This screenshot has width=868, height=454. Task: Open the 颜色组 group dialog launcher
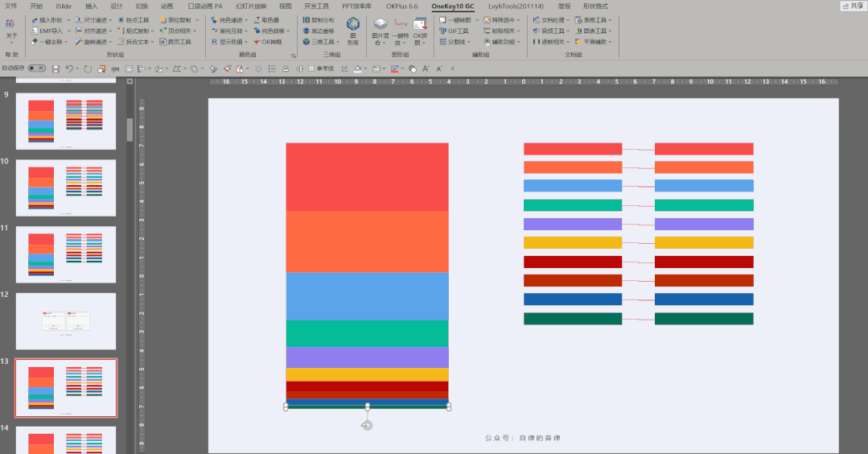[x=294, y=56]
